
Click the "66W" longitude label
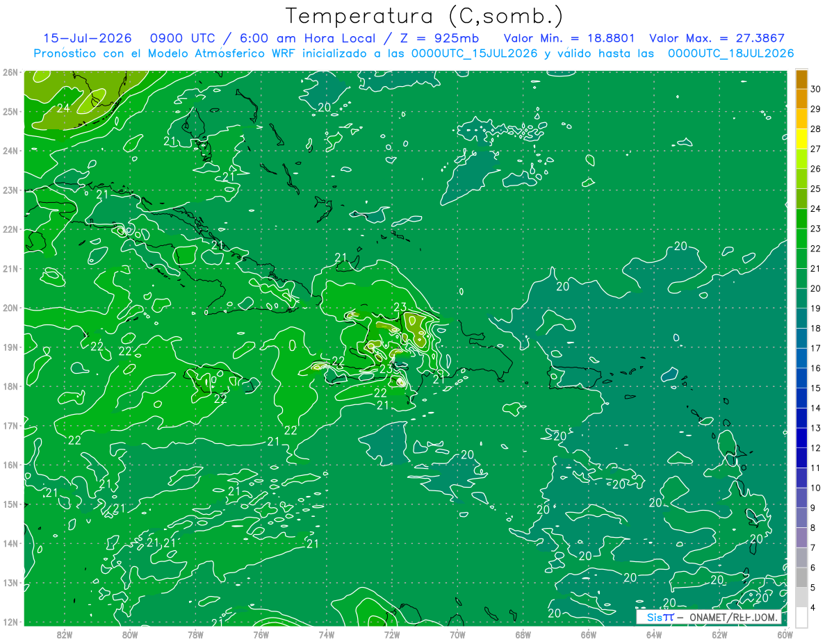588,634
